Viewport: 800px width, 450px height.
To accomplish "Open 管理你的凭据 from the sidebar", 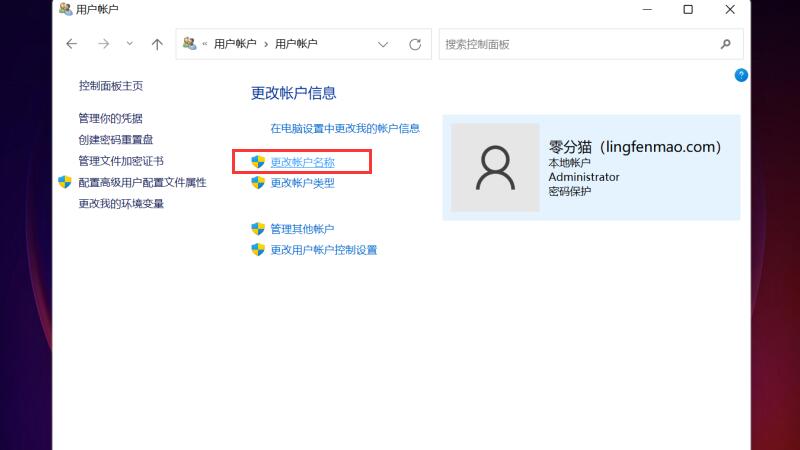I will pos(110,119).
